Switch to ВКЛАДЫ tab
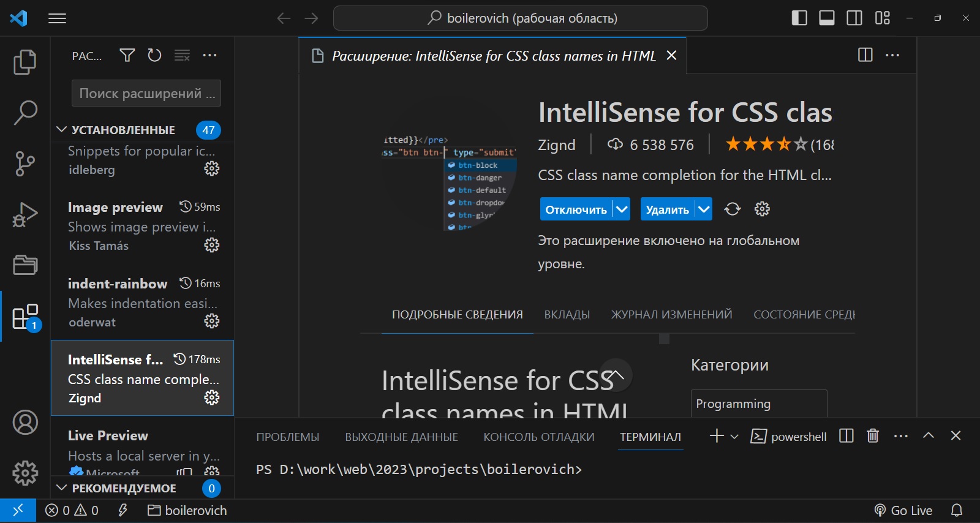Image resolution: width=980 pixels, height=523 pixels. pos(567,315)
